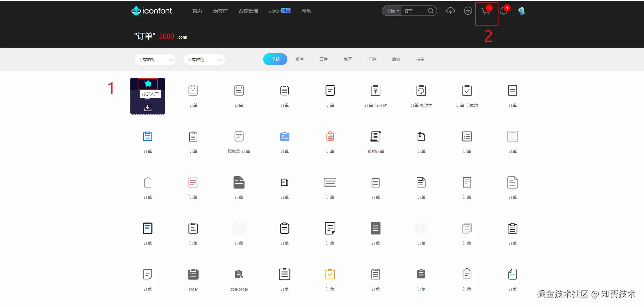Image resolution: width=644 pixels, height=307 pixels.
Task: Select the smiley-face clipboard 订单 icon
Action: coord(193,91)
